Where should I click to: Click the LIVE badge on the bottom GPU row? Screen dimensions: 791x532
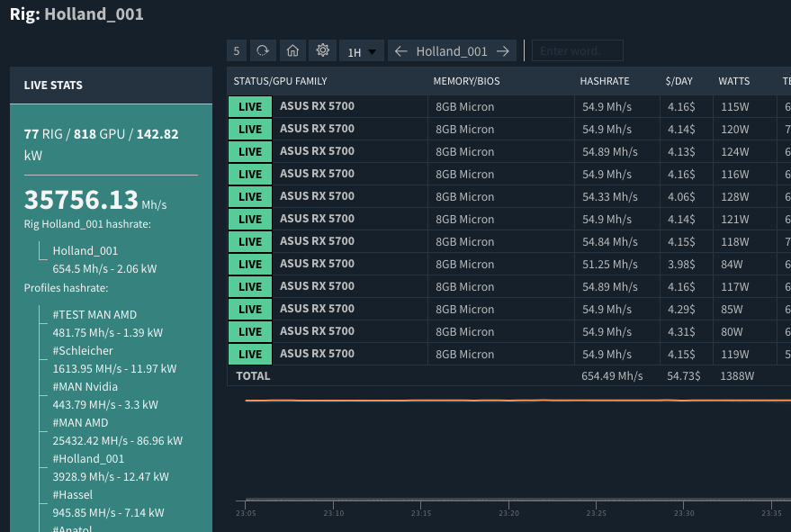point(249,354)
